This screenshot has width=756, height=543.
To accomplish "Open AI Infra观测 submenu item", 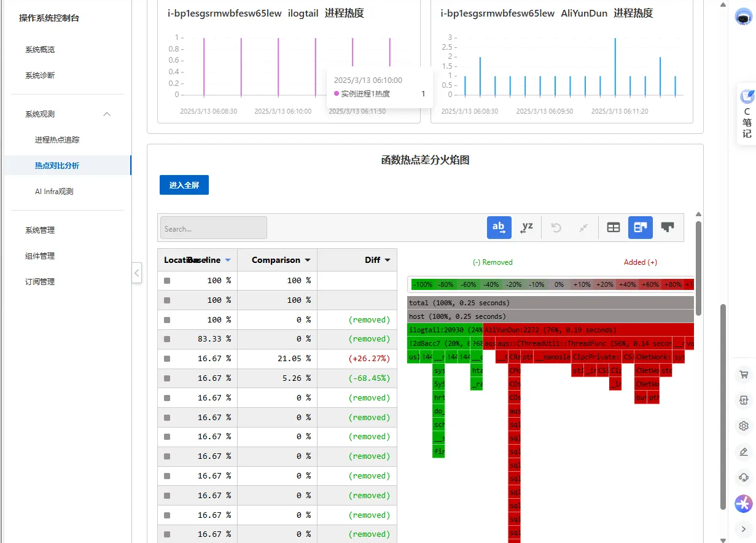I will (x=54, y=192).
